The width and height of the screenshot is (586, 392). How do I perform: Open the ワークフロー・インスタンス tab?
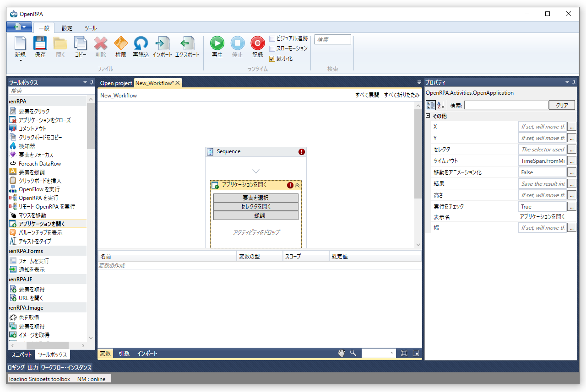click(66, 367)
